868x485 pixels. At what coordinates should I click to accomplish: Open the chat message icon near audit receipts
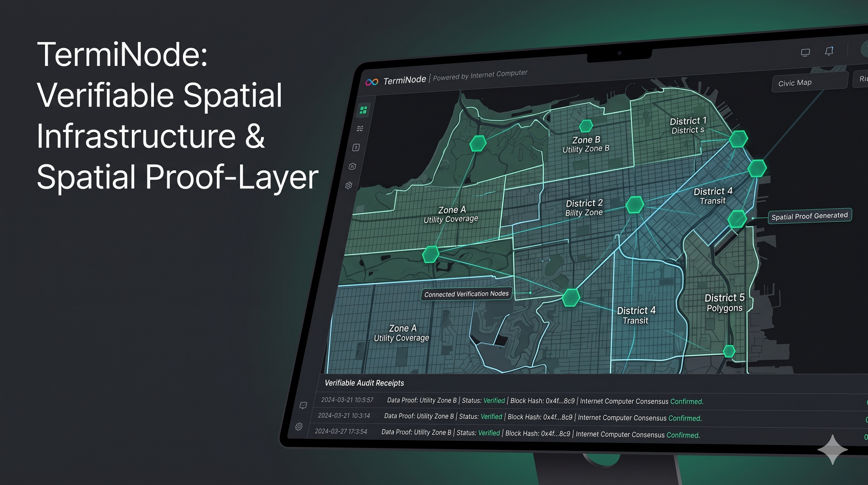[303, 405]
